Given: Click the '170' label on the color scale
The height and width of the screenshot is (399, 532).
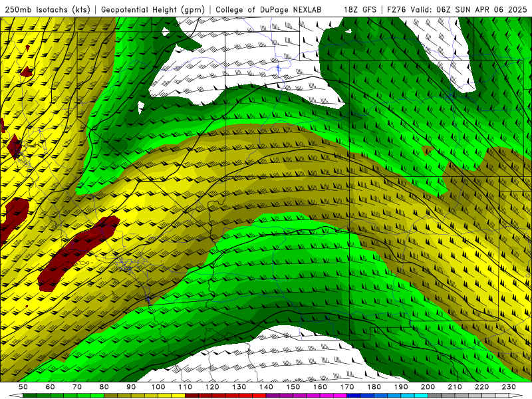Looking at the screenshot, I should click(x=346, y=387).
